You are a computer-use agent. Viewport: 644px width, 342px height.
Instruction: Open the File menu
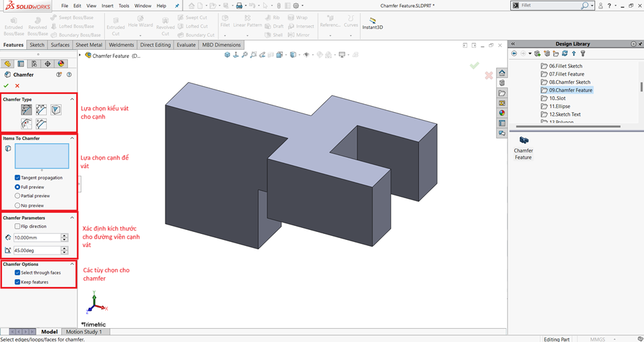click(64, 6)
